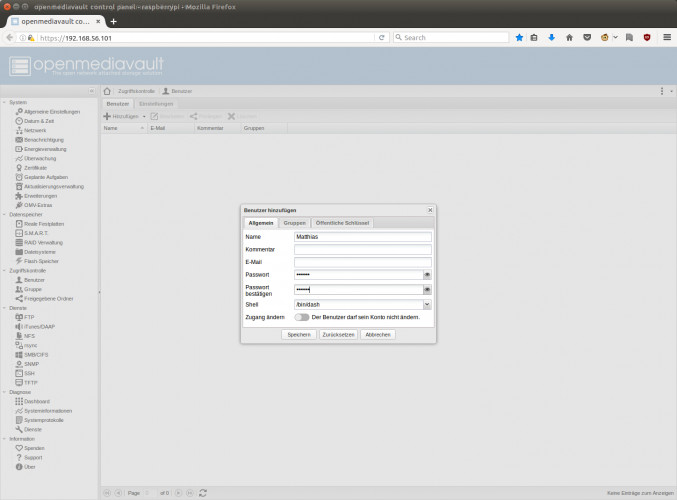The width and height of the screenshot is (677, 500).
Task: Switch to Gruppen dialog tab
Action: coord(294,223)
